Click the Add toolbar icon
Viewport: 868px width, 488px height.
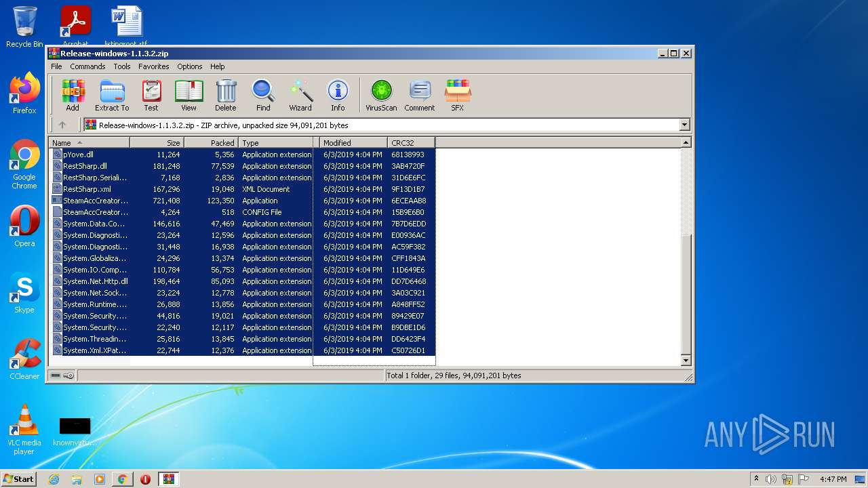pyautogui.click(x=73, y=96)
